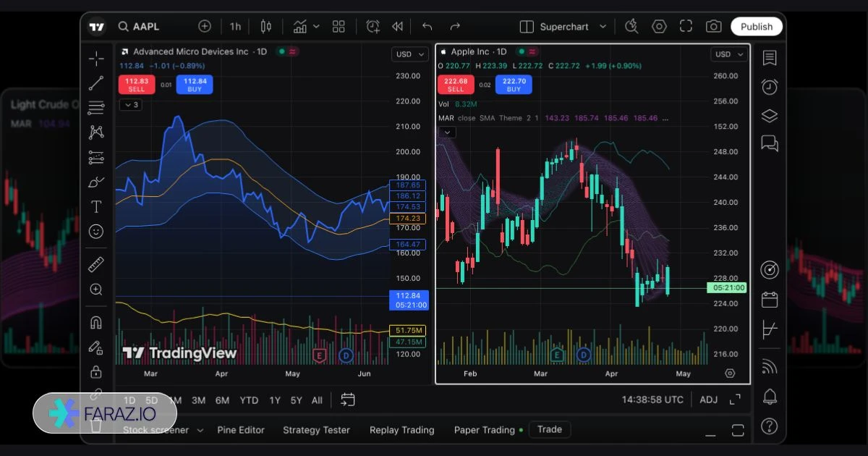Click the replay rewind icon

(397, 27)
